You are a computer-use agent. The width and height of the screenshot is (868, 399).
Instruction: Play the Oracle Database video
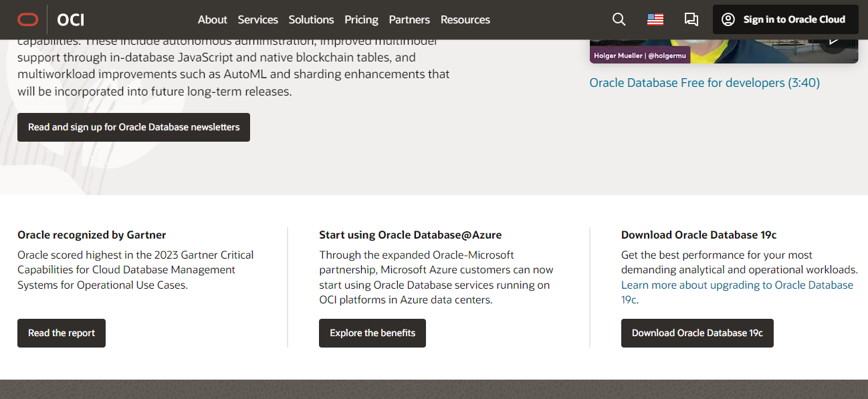point(833,41)
